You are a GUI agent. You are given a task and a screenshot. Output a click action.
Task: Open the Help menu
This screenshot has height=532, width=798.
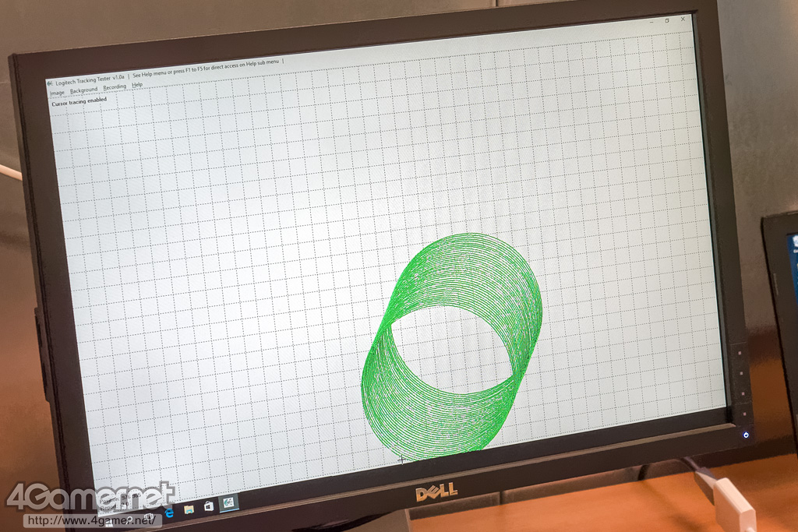pos(137,85)
